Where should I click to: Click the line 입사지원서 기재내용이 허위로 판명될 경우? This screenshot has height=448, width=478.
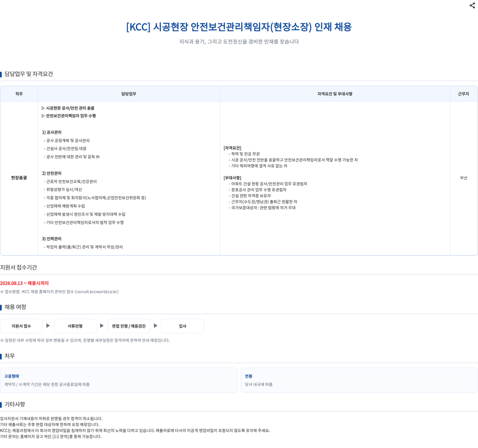pos(51,419)
